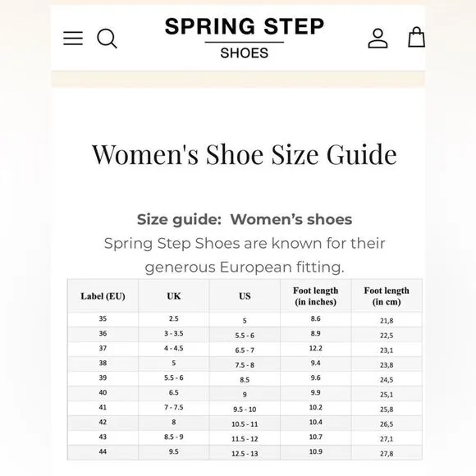Select the Foot length (in cm) header
This screenshot has height=476, width=476.
click(x=387, y=296)
